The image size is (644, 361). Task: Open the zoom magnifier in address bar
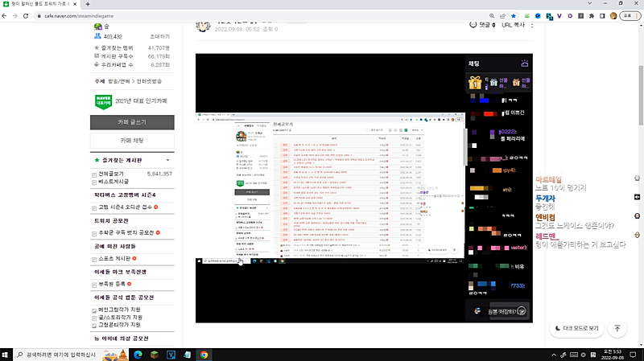point(492,16)
